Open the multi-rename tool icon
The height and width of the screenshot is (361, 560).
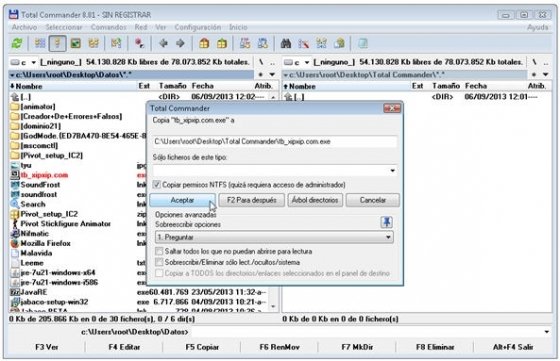[304, 43]
